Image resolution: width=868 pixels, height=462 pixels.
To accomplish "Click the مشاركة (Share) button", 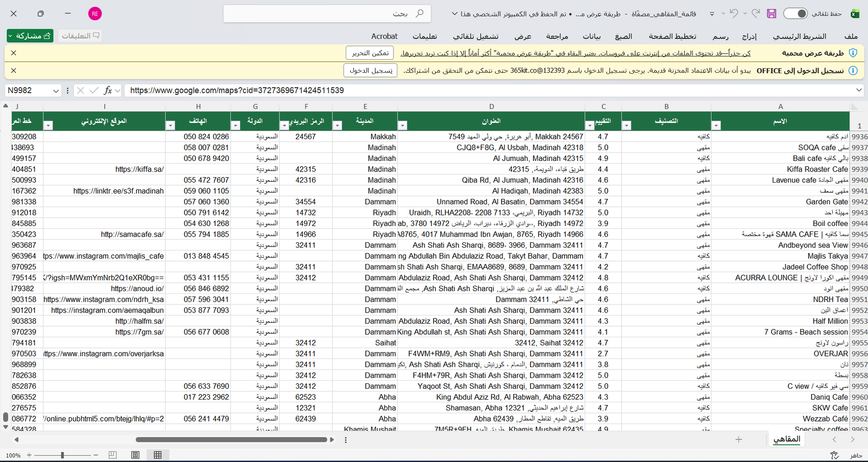I will pos(30,36).
